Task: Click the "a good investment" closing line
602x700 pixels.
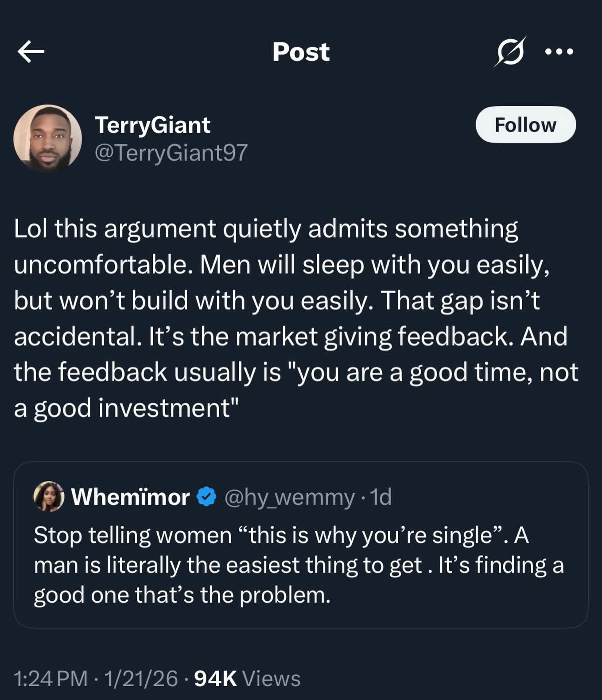Action: pos(126,408)
